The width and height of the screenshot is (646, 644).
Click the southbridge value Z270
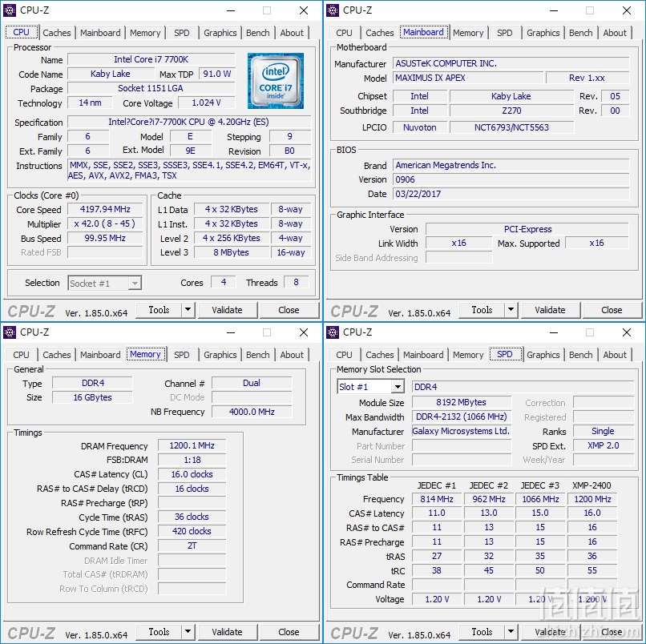pos(511,111)
